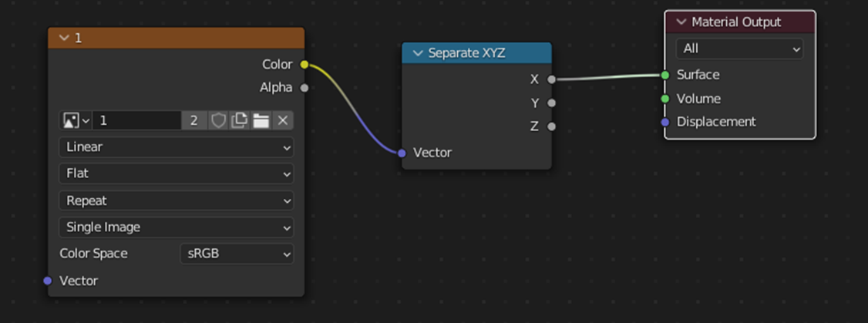Unlink the image with X icon
868x323 pixels.
pos(283,120)
